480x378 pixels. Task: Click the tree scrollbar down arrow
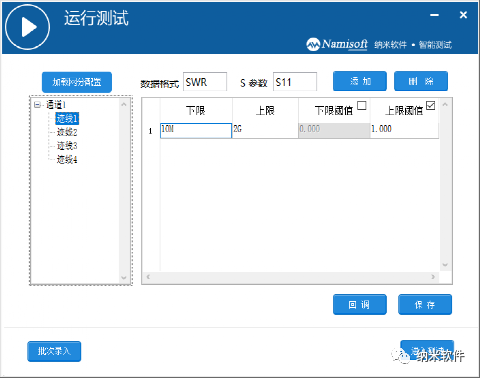[x=124, y=278]
